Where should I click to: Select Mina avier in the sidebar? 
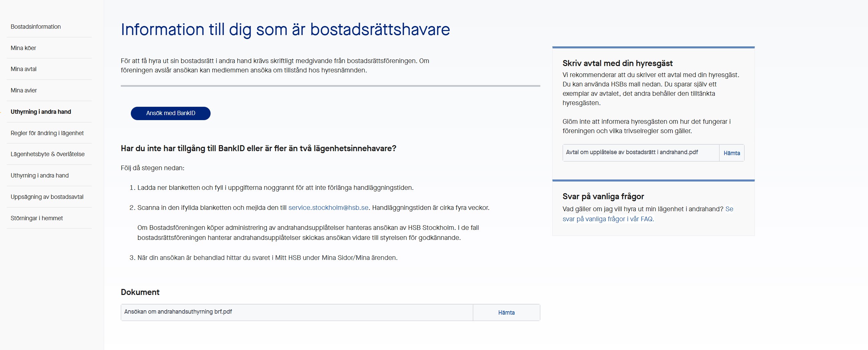[24, 90]
